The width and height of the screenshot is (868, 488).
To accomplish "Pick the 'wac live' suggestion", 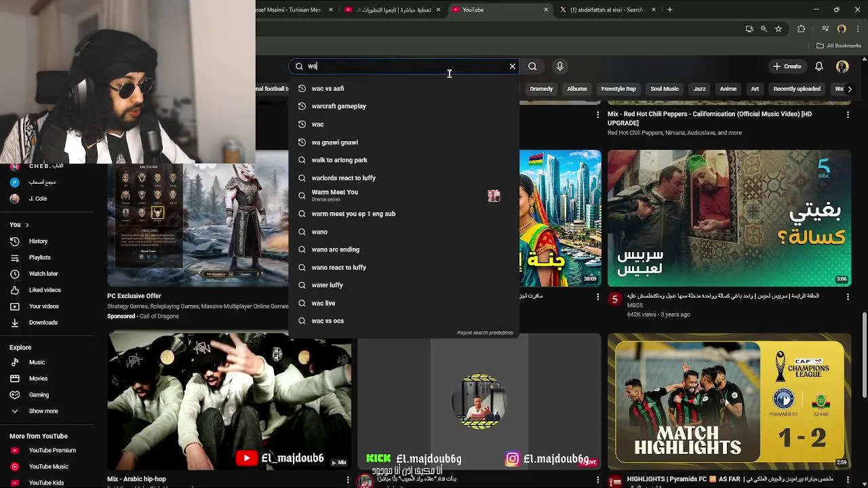I will pyautogui.click(x=404, y=303).
